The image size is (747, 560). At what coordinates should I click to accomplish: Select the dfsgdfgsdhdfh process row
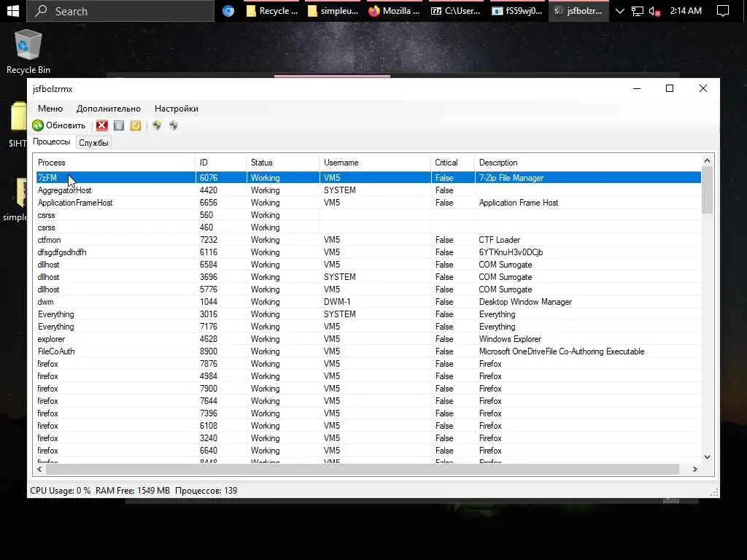point(368,252)
